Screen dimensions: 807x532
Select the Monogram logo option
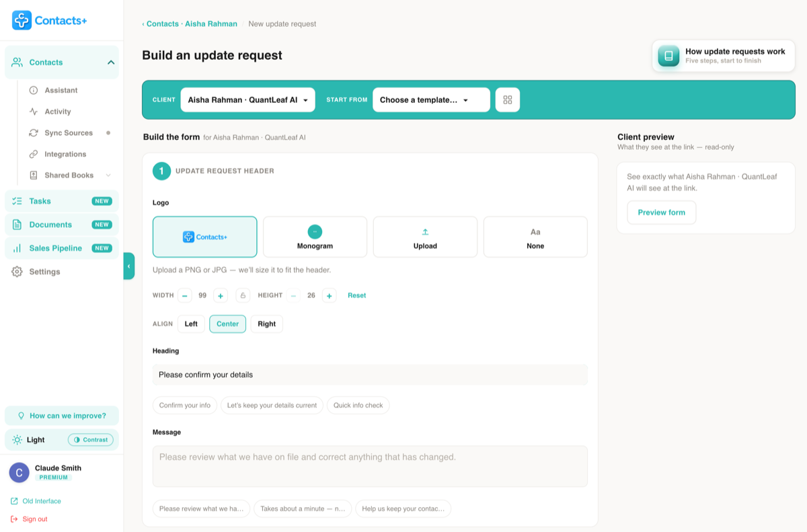click(x=315, y=237)
